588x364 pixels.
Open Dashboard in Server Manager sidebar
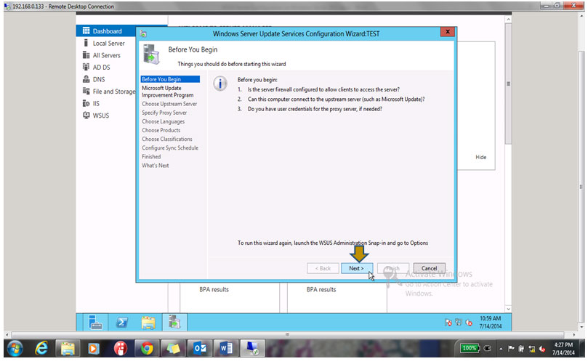pos(106,31)
